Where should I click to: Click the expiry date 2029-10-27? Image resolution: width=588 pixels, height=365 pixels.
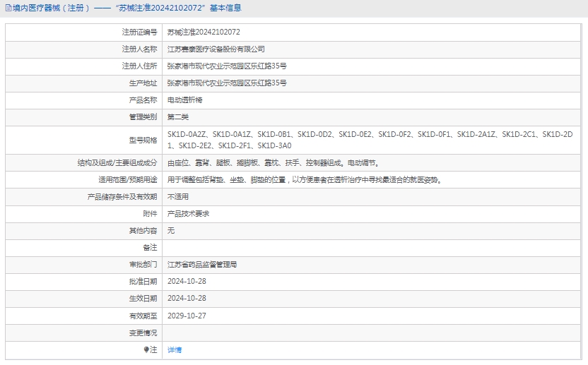coord(187,316)
